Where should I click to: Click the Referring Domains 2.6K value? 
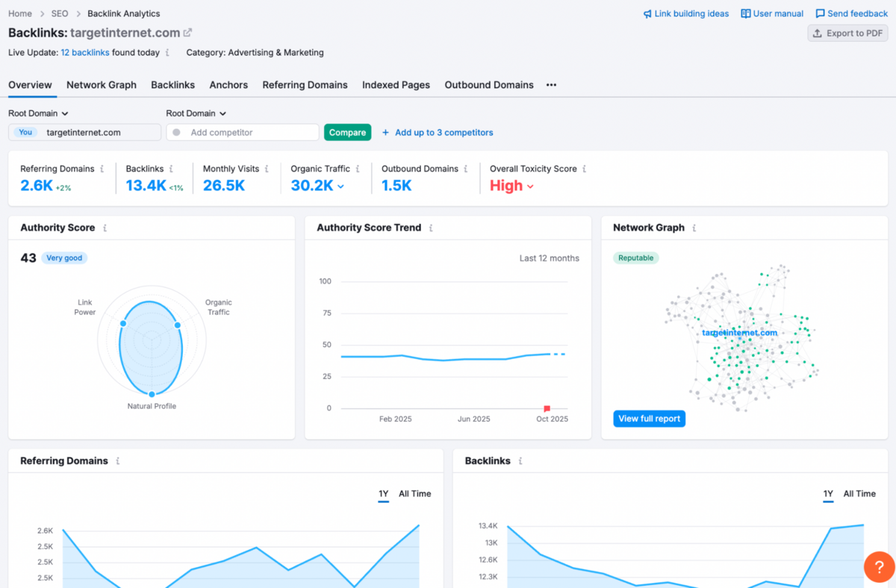(37, 186)
